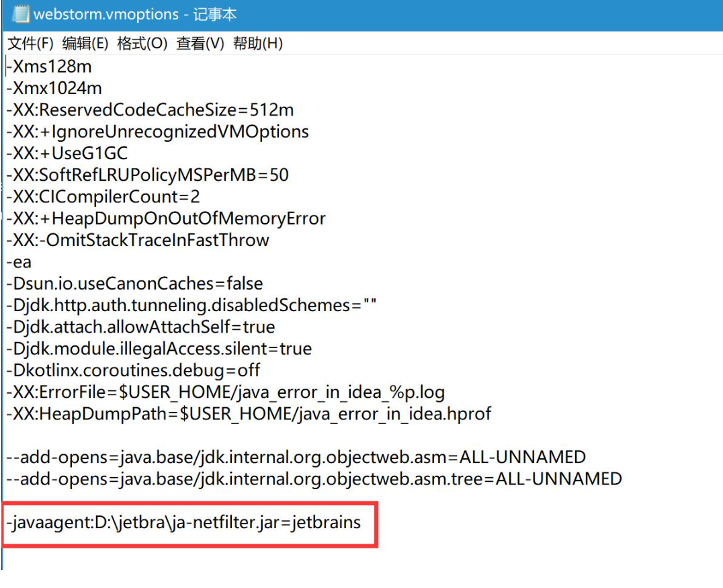
Task: Click the -XX:+UseG1GC line
Action: click(x=67, y=153)
